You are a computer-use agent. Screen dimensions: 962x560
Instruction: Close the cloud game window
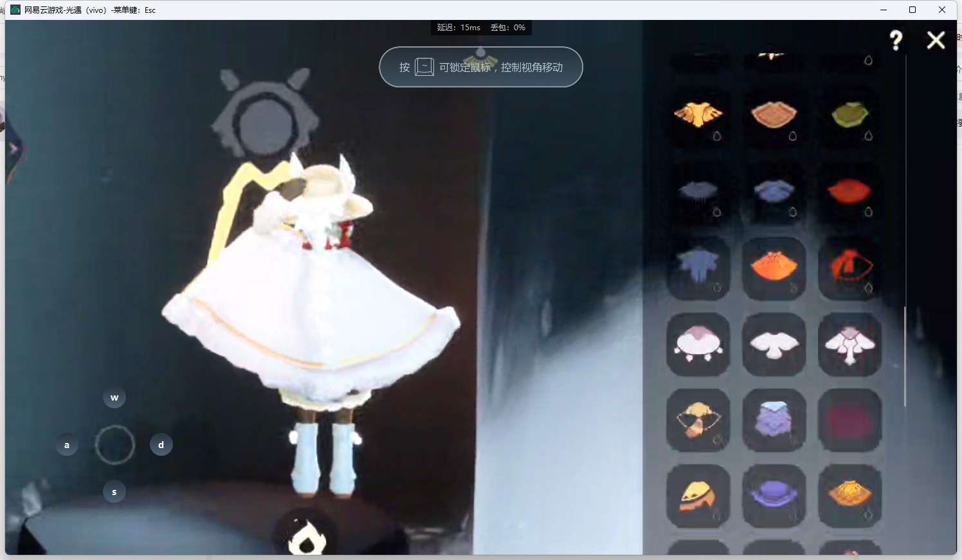click(942, 10)
